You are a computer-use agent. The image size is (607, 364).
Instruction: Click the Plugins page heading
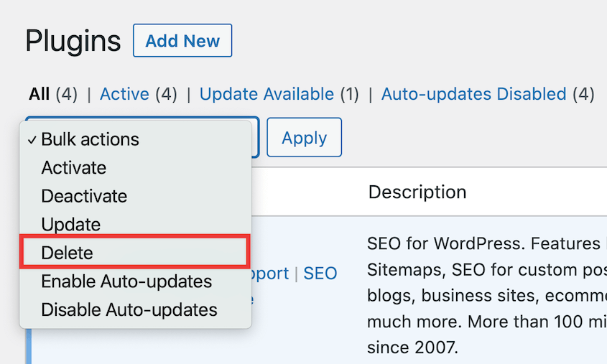(x=73, y=41)
